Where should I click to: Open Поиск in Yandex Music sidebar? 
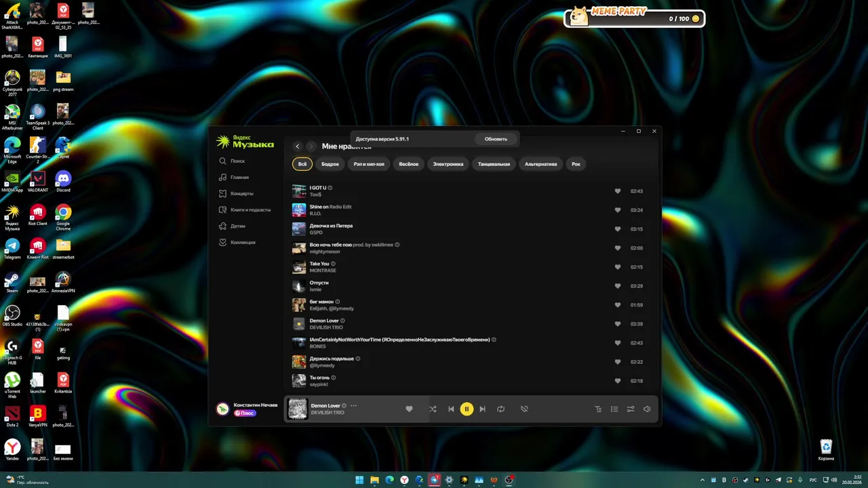[232, 161]
